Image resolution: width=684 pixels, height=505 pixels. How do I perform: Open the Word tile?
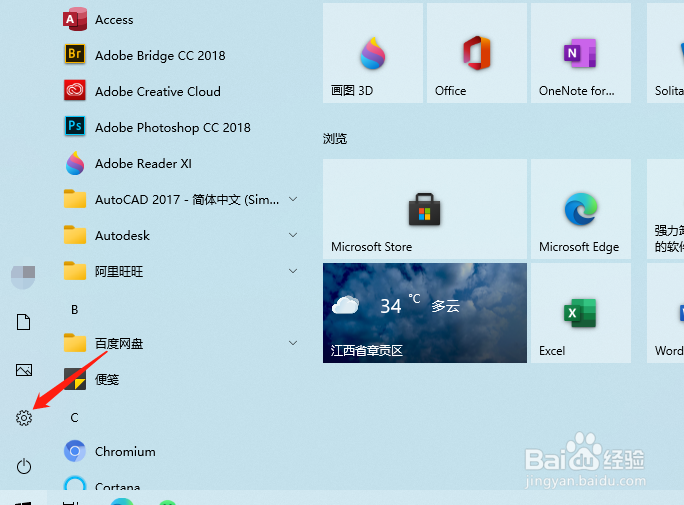pos(666,313)
